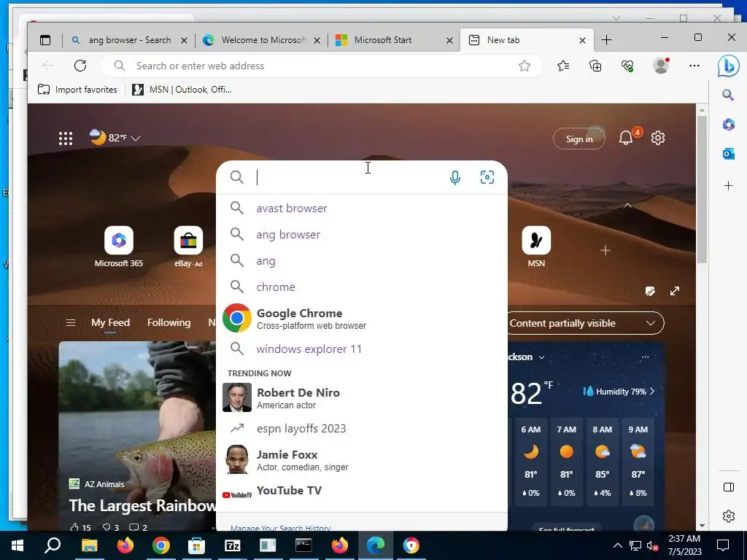
Task: Select ang browser suggestion
Action: [x=362, y=234]
